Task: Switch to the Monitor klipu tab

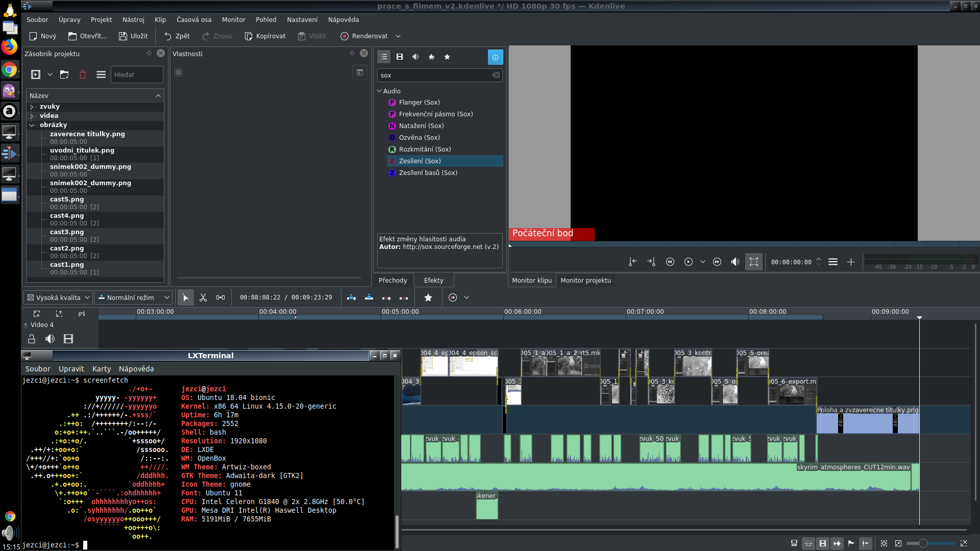Action: (x=532, y=280)
